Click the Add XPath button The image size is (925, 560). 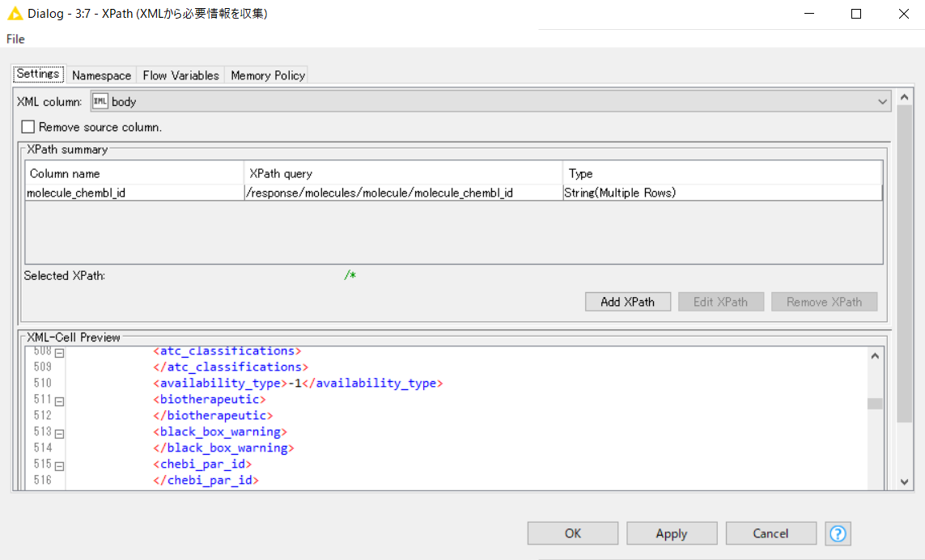coord(627,301)
